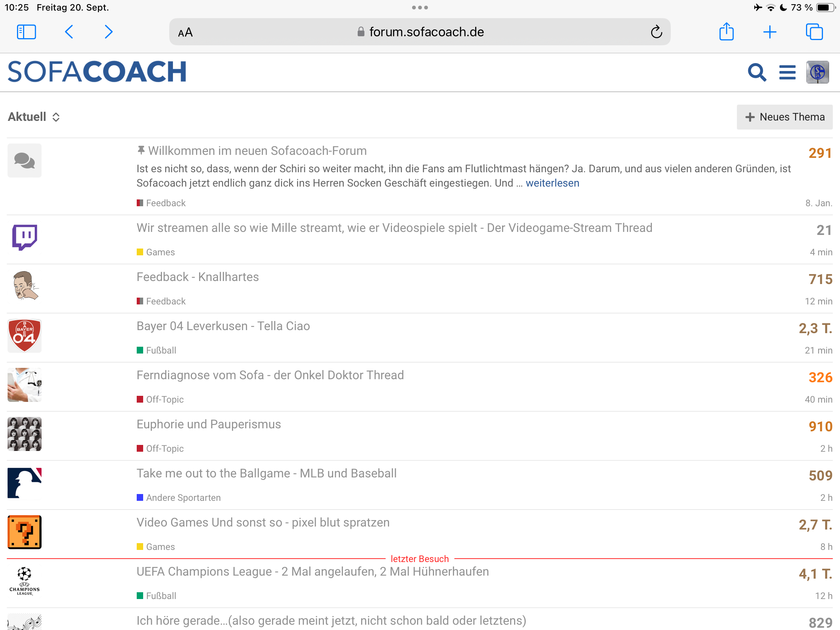Open the Schalke user profile avatar
The height and width of the screenshot is (630, 840).
point(817,72)
